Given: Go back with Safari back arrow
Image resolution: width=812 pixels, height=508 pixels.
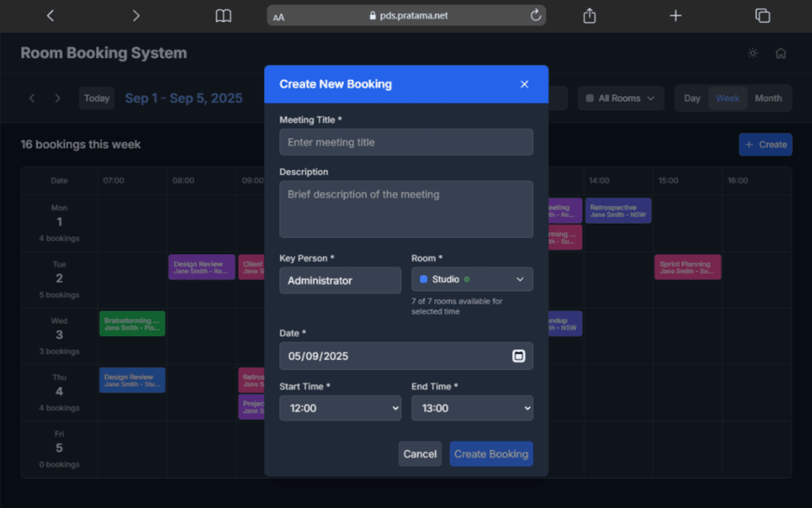Looking at the screenshot, I should click(50, 16).
